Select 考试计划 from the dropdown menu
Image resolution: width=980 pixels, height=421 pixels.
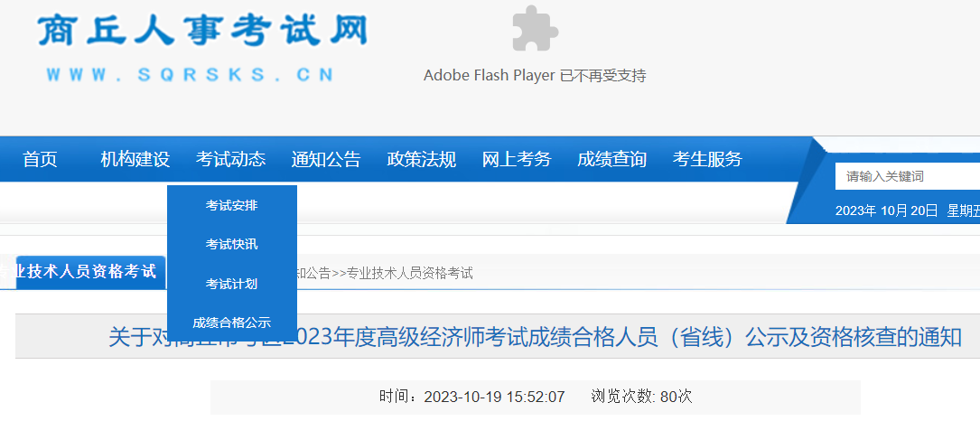(x=232, y=284)
